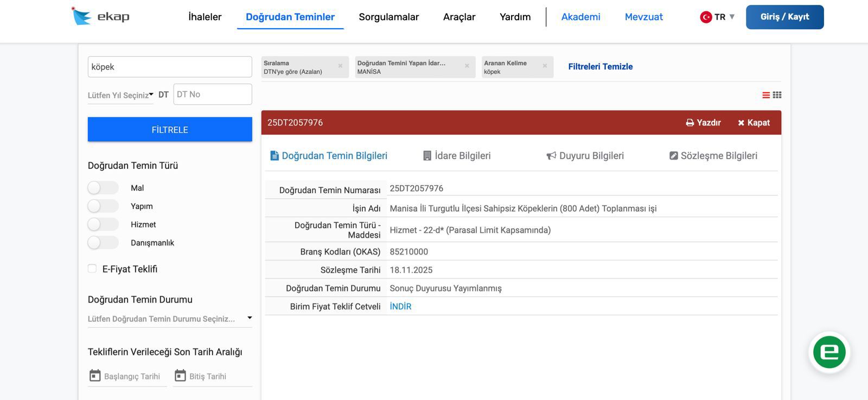868x400 pixels.
Task: Remove the Aranan Kelime köpek filter chip
Action: (545, 66)
